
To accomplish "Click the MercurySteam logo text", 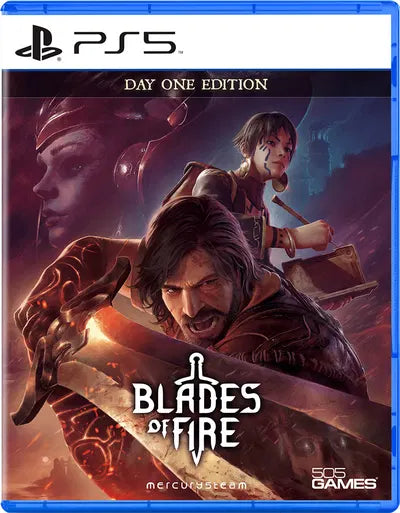I will [196, 485].
